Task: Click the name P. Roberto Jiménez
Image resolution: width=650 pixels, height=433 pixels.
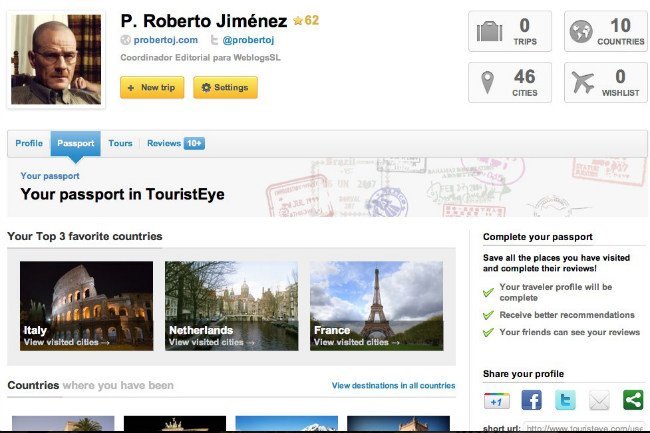Action: [x=204, y=21]
